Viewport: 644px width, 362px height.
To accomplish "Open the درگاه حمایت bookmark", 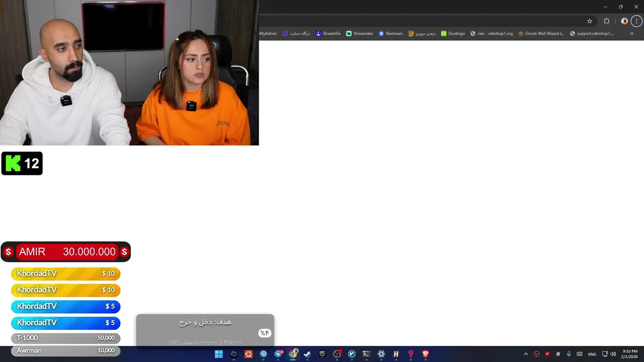I will pyautogui.click(x=296, y=34).
